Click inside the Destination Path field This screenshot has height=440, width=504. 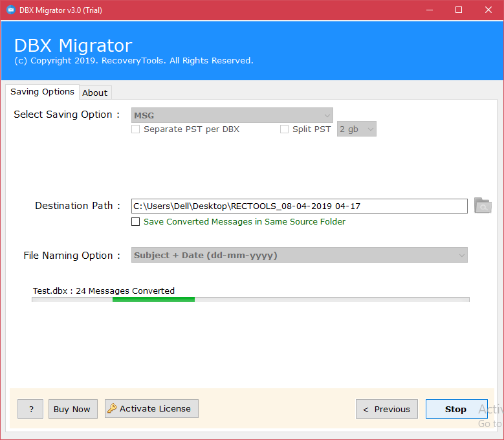coord(300,206)
